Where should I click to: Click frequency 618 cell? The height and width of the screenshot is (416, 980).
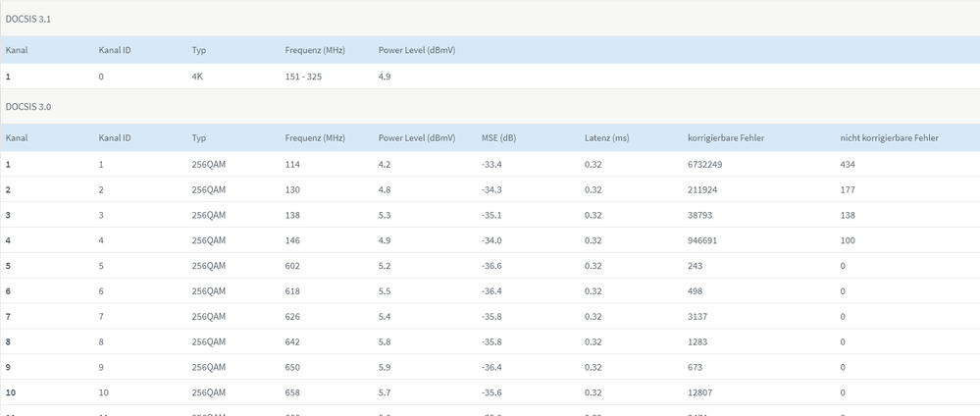(292, 290)
